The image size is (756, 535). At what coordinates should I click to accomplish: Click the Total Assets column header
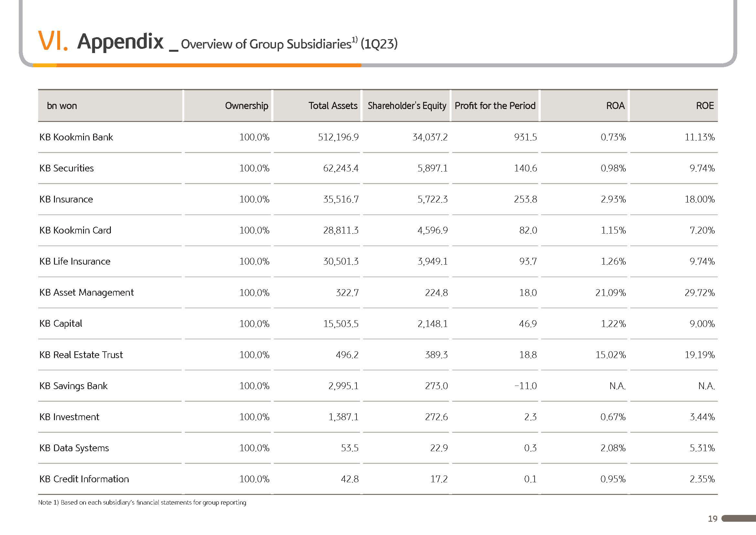point(333,105)
